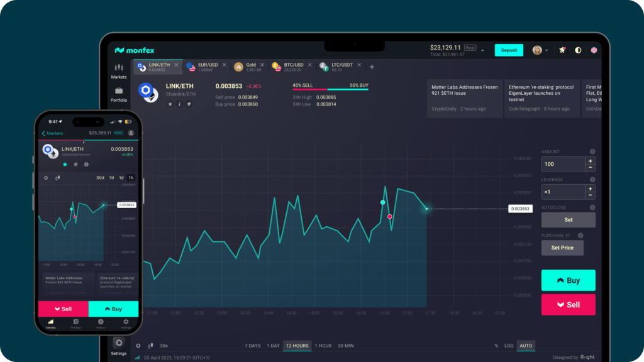Open Portfolio from the sidebar
Screen dimensions: 644x362
pos(119,94)
